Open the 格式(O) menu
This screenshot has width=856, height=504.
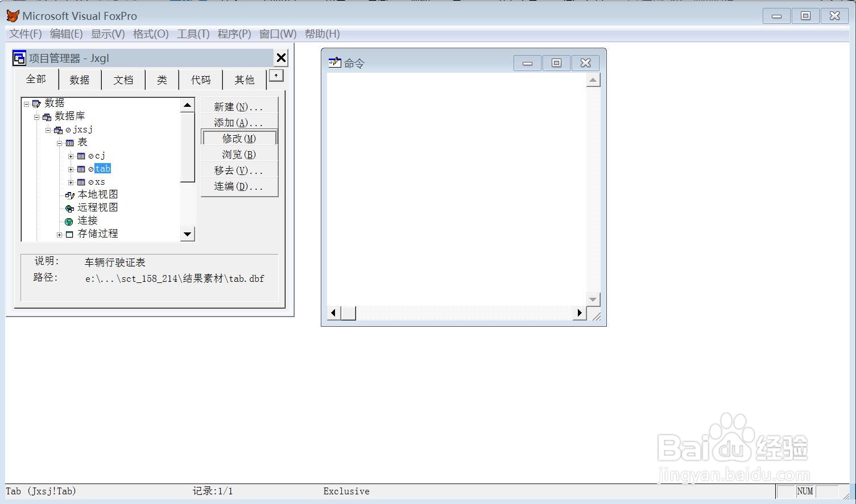[151, 34]
